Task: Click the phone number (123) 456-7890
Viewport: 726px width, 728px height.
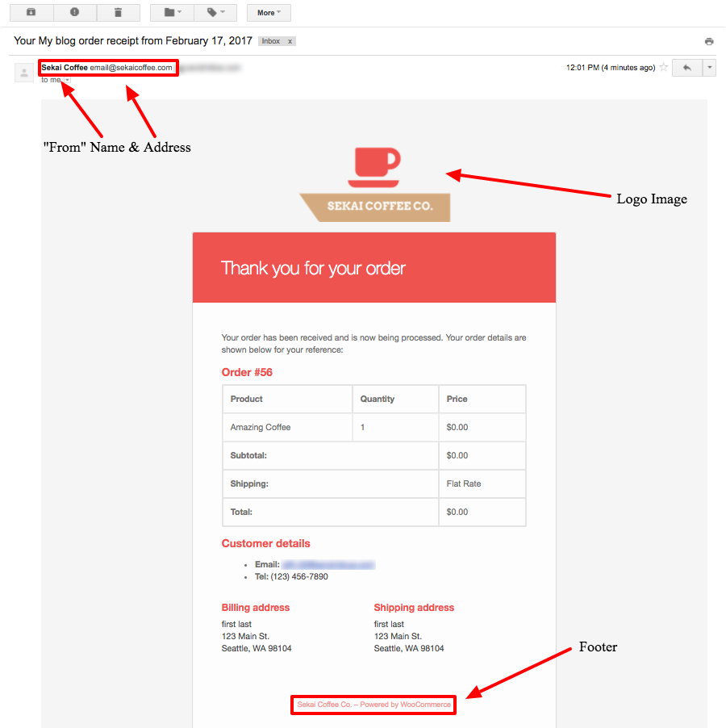Action: click(x=299, y=576)
